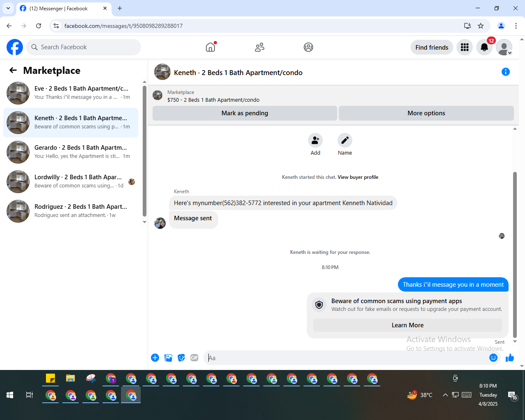Open File Explorer on taskbar
525x420 pixels.
[x=71, y=379]
